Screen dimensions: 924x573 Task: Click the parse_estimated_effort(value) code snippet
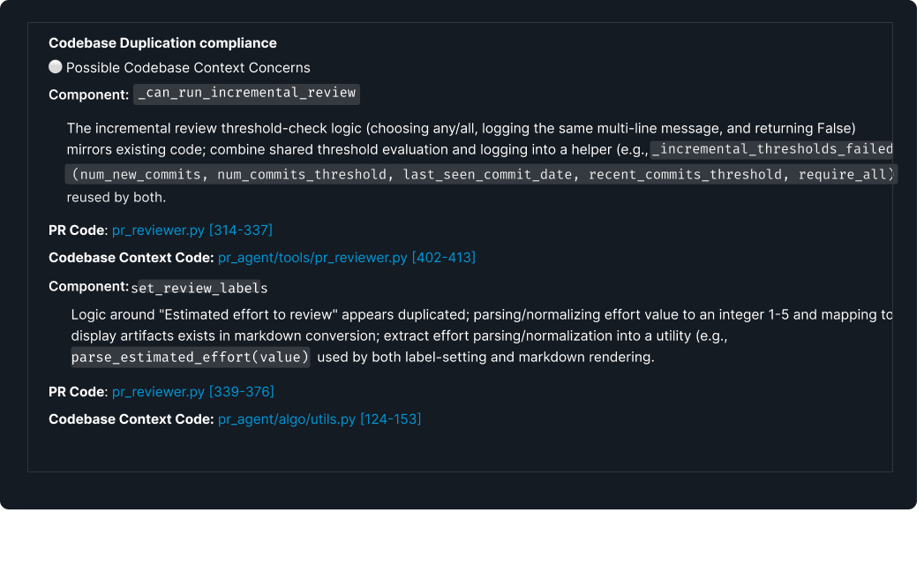coord(191,358)
